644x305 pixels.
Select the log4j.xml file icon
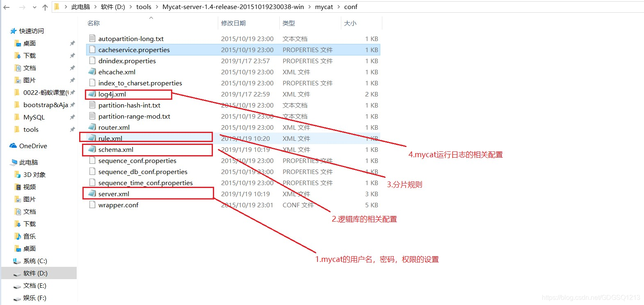tap(92, 94)
